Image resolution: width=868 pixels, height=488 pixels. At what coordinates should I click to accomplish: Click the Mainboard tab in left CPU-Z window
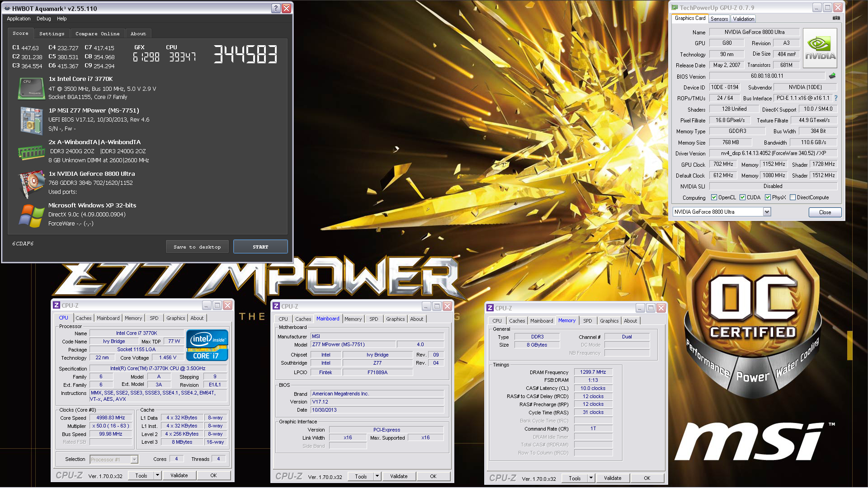click(x=108, y=318)
